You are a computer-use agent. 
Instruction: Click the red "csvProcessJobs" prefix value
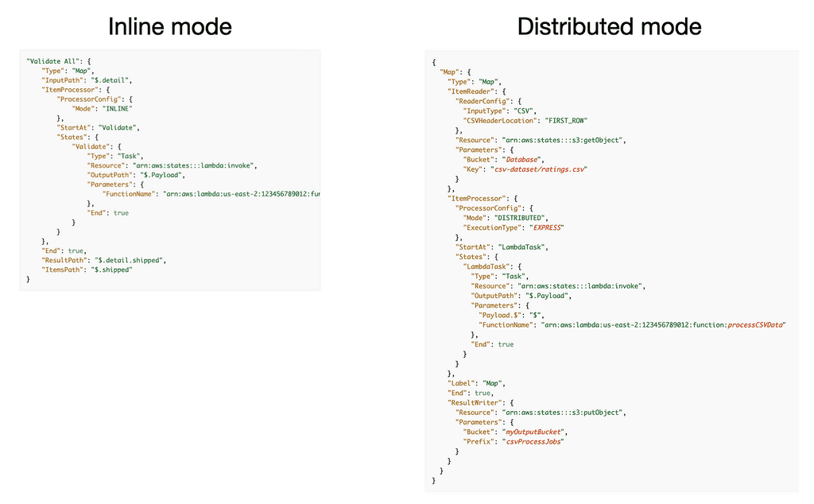pyautogui.click(x=535, y=441)
